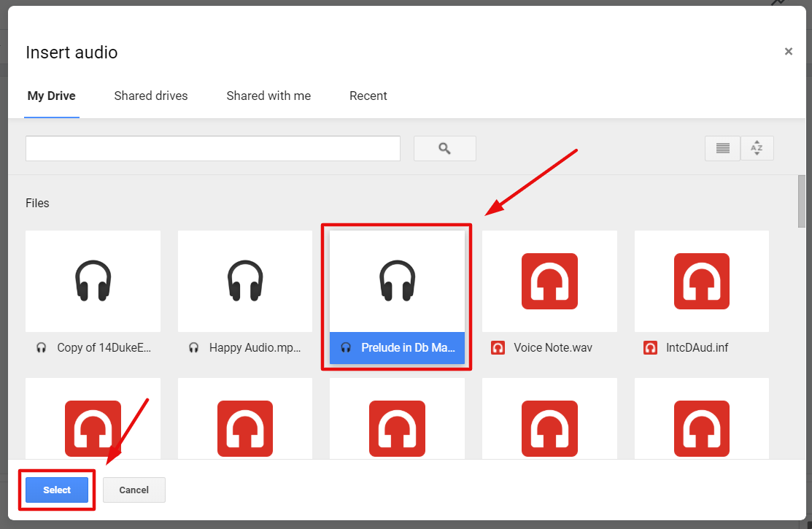Click the search input field

point(212,148)
